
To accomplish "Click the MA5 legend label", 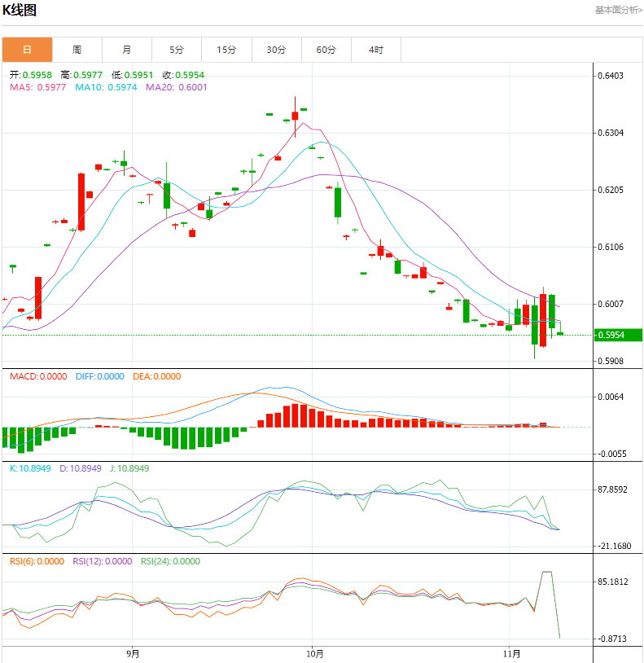I will [38, 87].
